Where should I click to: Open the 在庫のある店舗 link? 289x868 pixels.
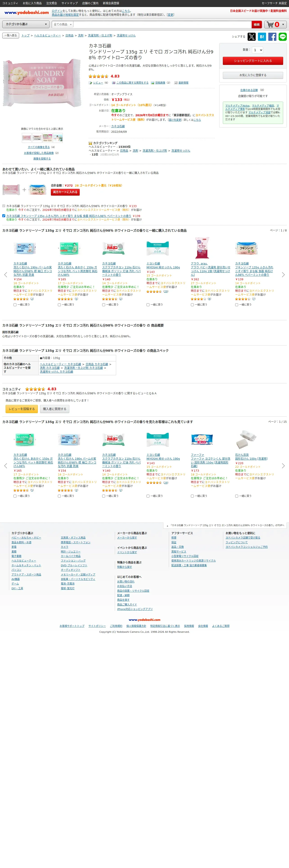click(x=249, y=90)
